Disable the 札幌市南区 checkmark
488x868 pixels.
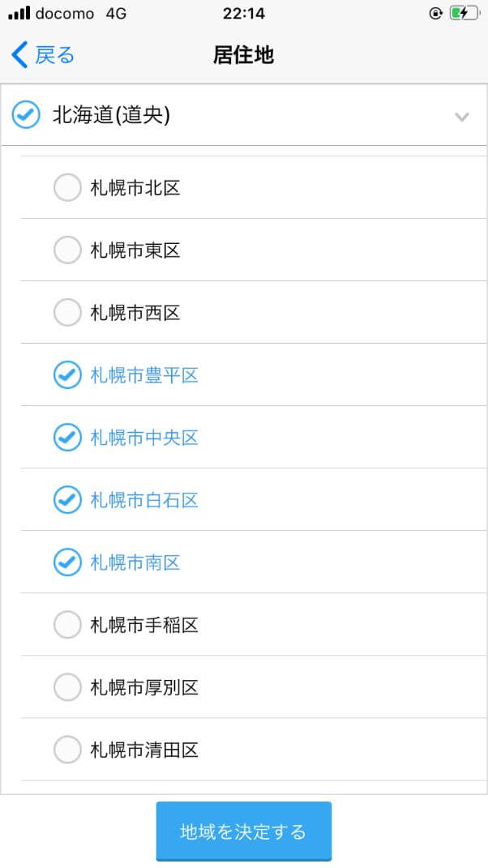[67, 562]
